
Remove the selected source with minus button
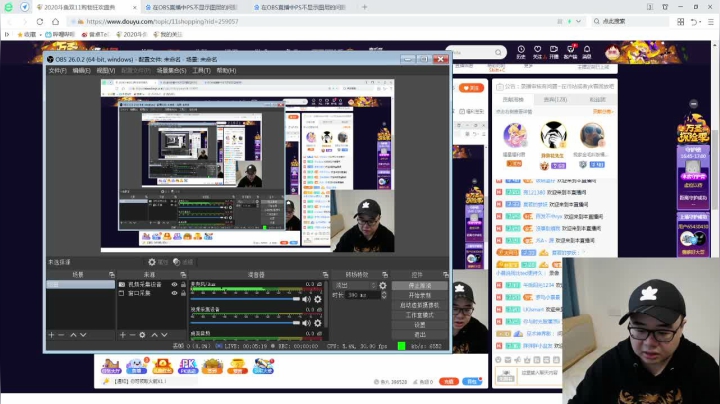point(132,335)
